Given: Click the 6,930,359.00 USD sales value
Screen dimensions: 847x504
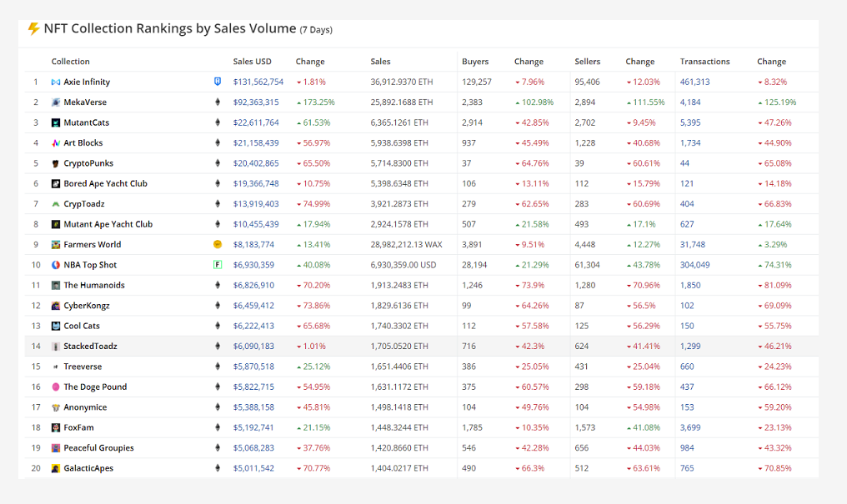Looking at the screenshot, I should (x=403, y=265).
